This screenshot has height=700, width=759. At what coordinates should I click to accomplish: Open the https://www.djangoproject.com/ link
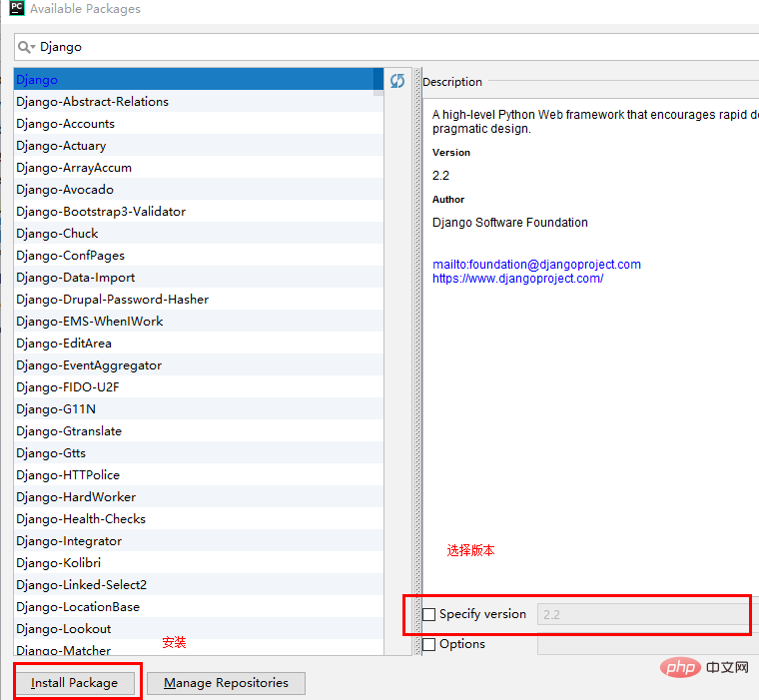pos(517,279)
